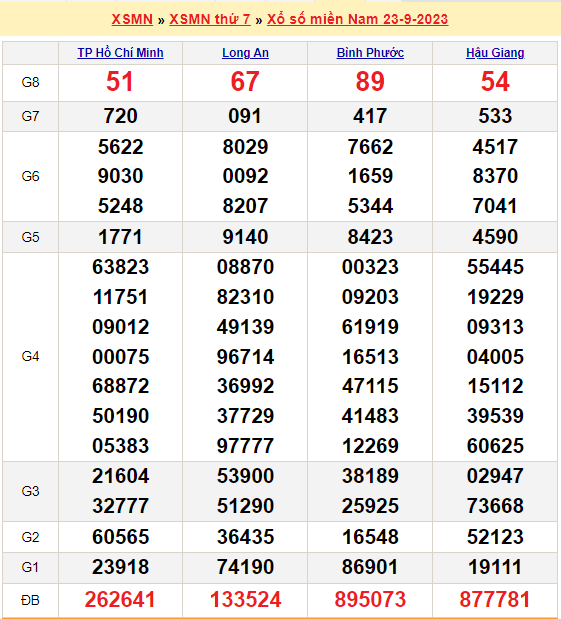Open the Bình Phước province link

click(x=370, y=53)
